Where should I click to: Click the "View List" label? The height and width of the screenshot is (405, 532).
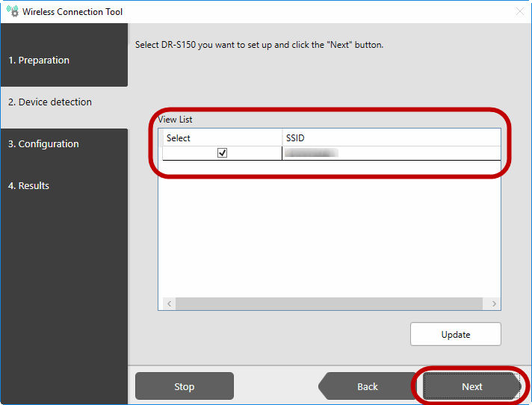(175, 120)
